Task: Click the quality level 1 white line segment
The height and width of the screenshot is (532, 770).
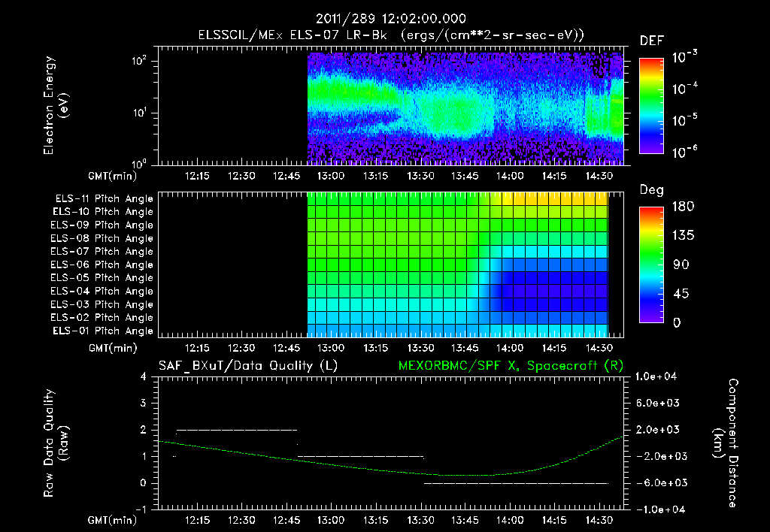Action: [360, 456]
